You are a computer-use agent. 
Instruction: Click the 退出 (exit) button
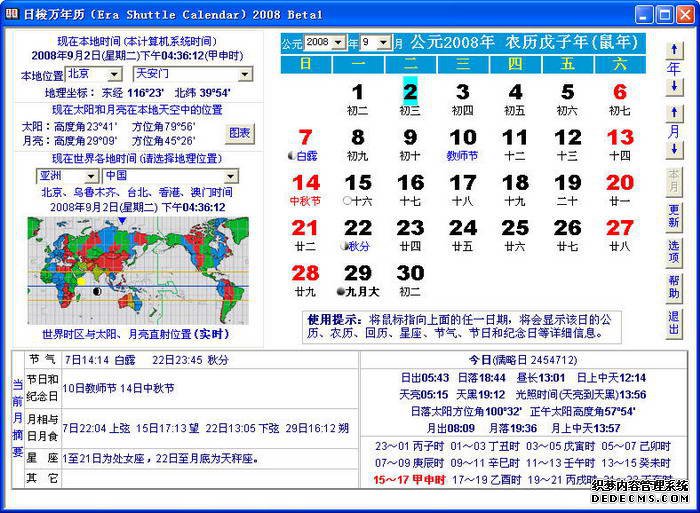pos(674,323)
